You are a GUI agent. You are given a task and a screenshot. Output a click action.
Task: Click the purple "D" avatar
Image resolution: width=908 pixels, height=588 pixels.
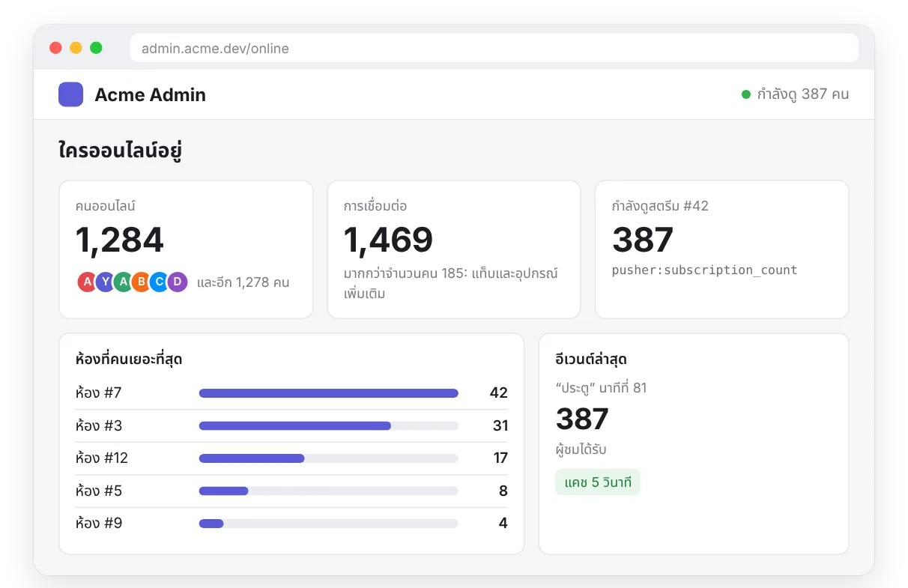tap(177, 282)
